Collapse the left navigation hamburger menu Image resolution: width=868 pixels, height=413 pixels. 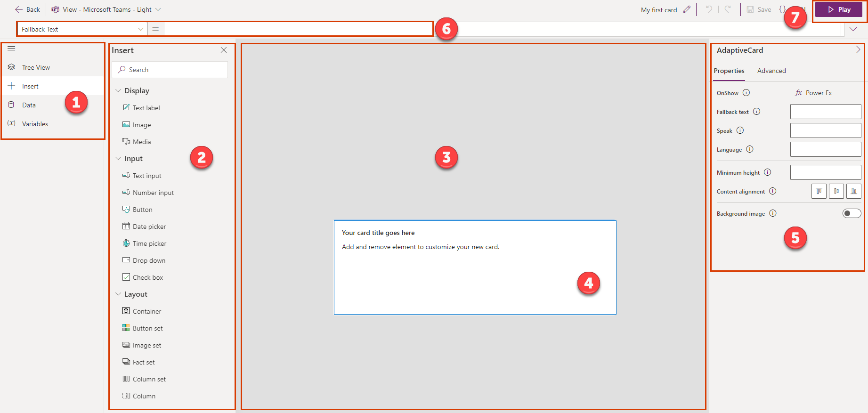coord(11,49)
